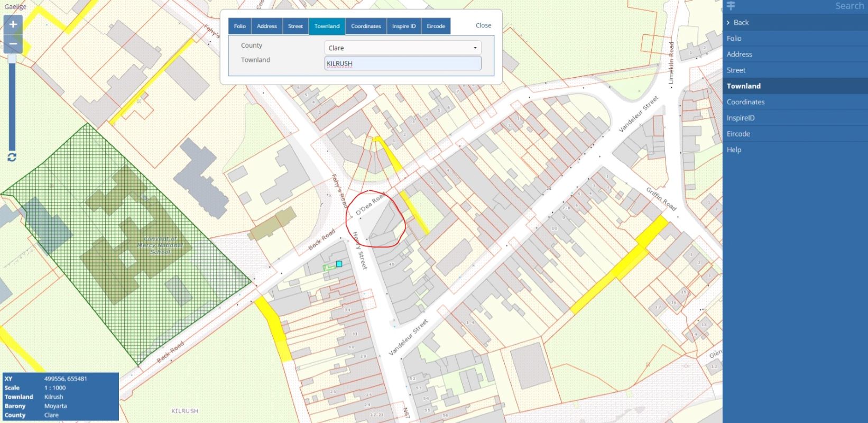This screenshot has height=423, width=868.
Task: Click the cyan square map marker
Action: [339, 263]
